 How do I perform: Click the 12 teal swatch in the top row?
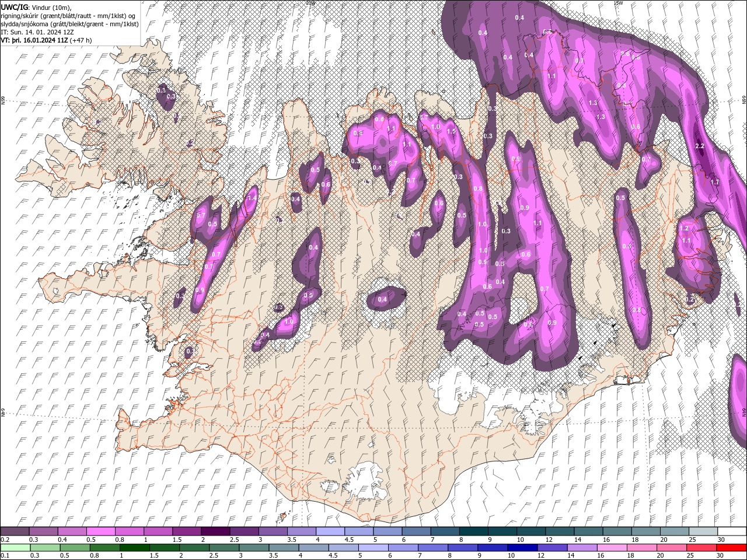(559, 531)
